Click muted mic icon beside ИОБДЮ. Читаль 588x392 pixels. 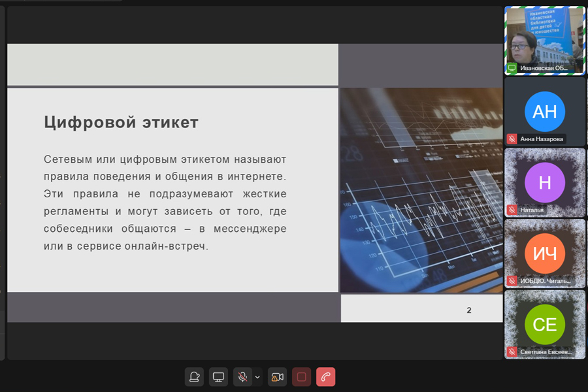(x=512, y=281)
